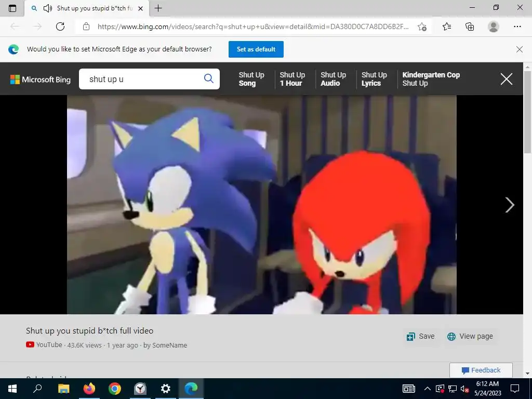Click Set as default button
This screenshot has width=532, height=399.
point(256,49)
